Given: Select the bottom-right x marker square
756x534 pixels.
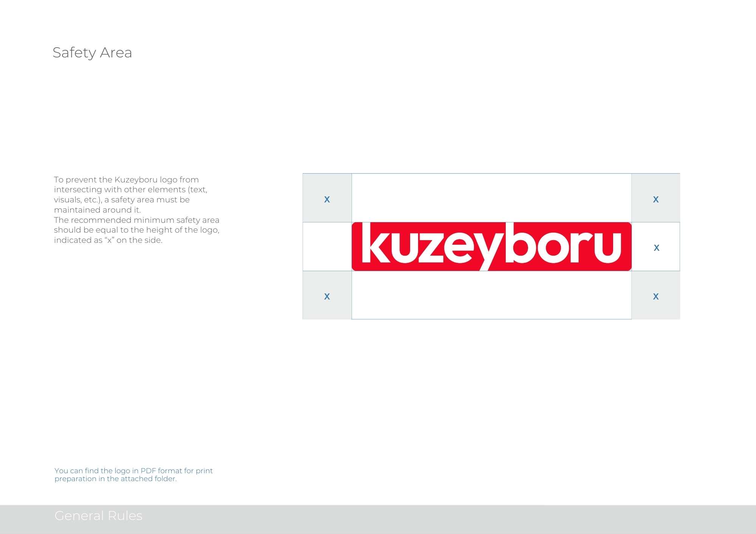Looking at the screenshot, I should pyautogui.click(x=655, y=295).
